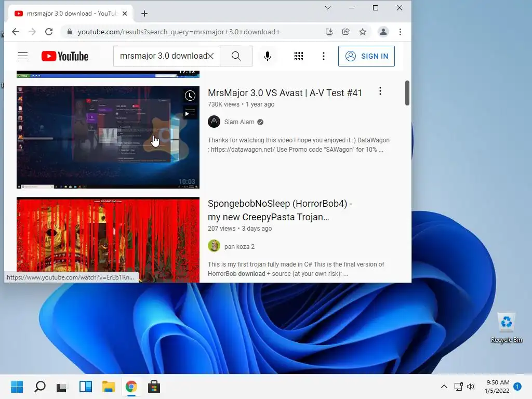Share this page with the share icon
Viewport: 532px width, 399px height.
[x=345, y=32]
